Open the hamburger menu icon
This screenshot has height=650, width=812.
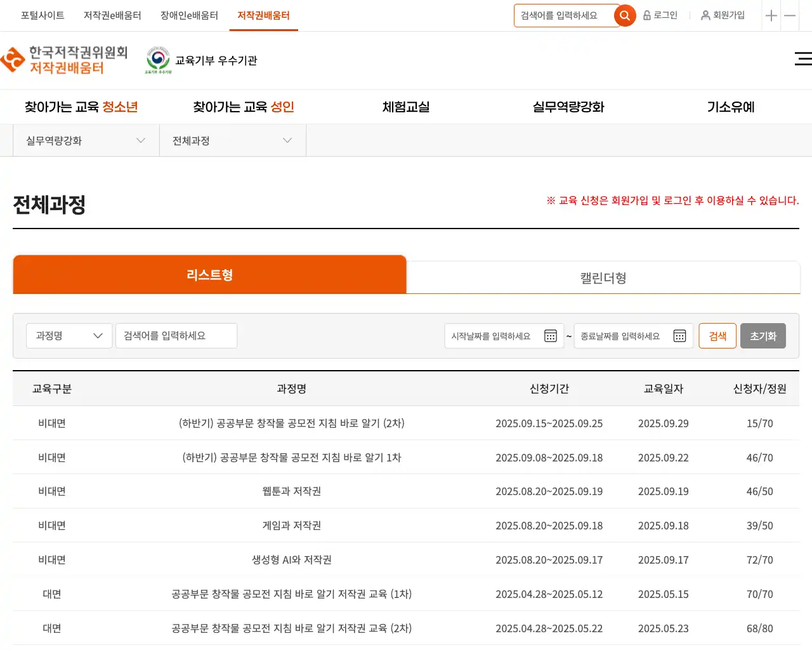point(802,59)
